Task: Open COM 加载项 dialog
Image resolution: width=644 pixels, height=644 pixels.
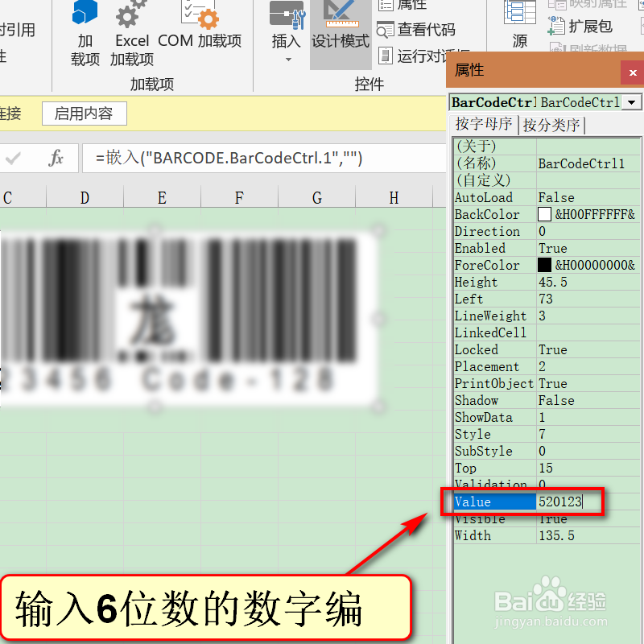Action: (200, 25)
